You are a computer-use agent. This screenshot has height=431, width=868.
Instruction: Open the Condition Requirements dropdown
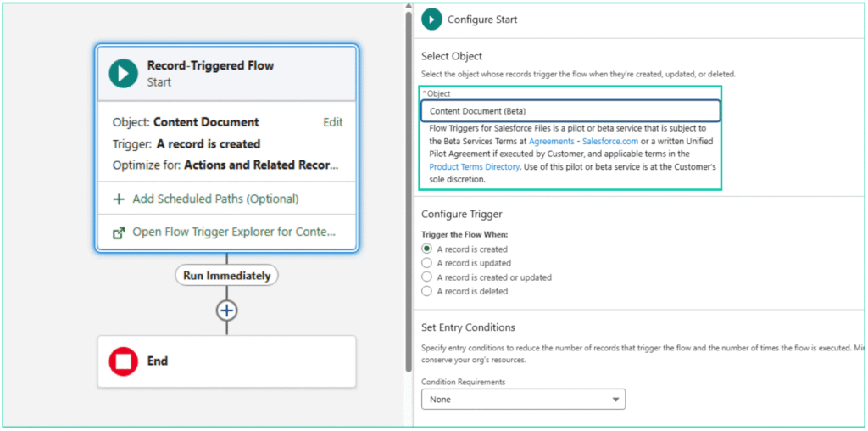click(x=523, y=400)
